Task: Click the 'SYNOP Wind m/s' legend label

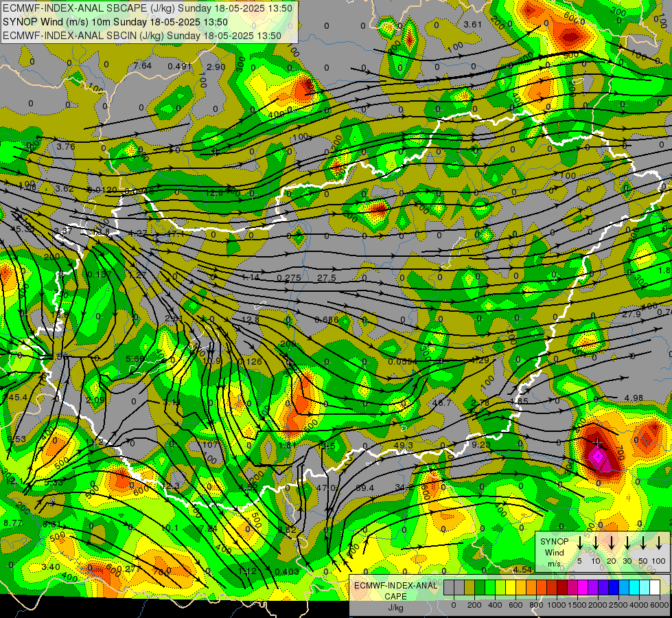Action: point(554,552)
